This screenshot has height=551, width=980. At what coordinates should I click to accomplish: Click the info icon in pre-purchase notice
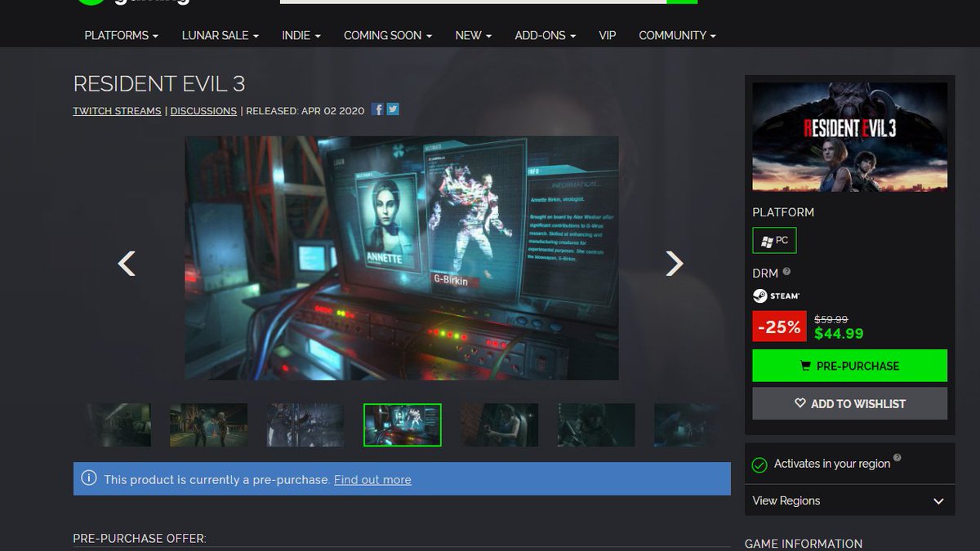[88, 479]
